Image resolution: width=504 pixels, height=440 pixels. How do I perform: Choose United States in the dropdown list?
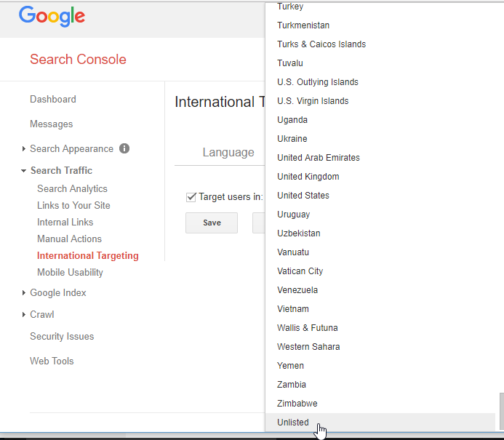click(303, 196)
